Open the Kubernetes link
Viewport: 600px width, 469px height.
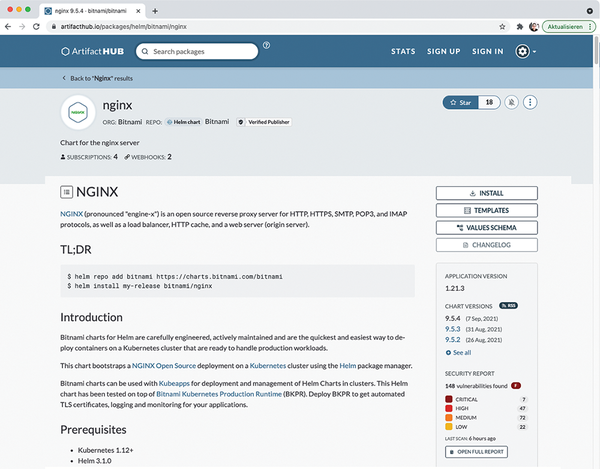point(267,366)
